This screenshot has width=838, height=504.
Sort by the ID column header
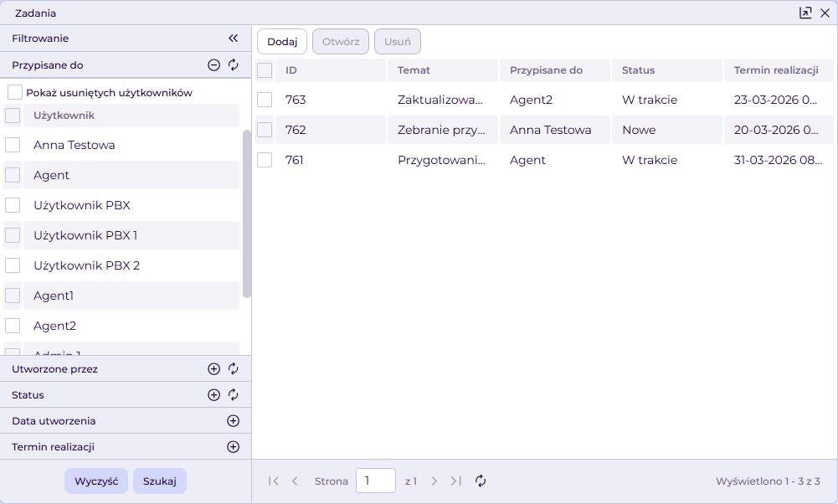[x=331, y=70]
